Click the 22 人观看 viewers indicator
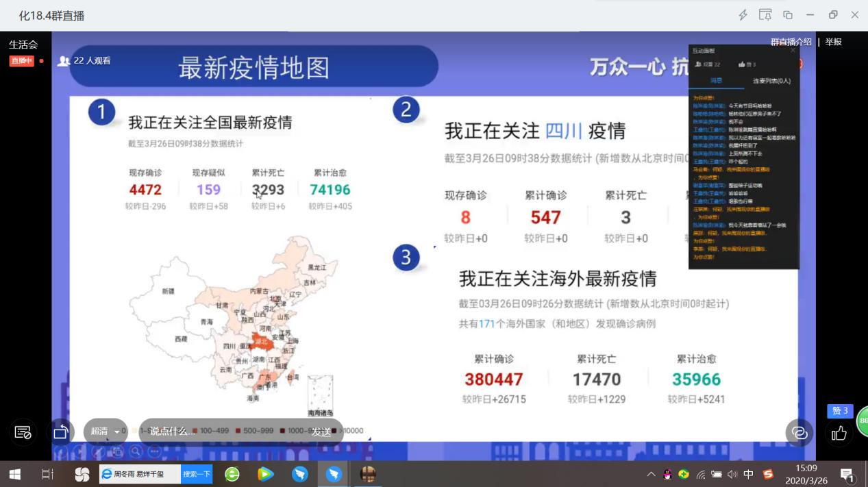The height and width of the screenshot is (487, 868). point(84,60)
